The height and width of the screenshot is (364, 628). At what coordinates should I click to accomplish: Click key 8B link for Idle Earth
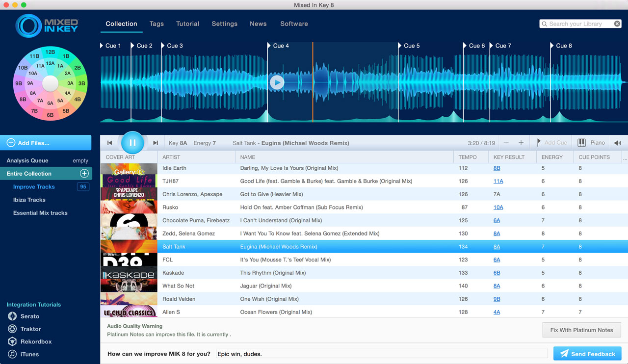click(497, 168)
